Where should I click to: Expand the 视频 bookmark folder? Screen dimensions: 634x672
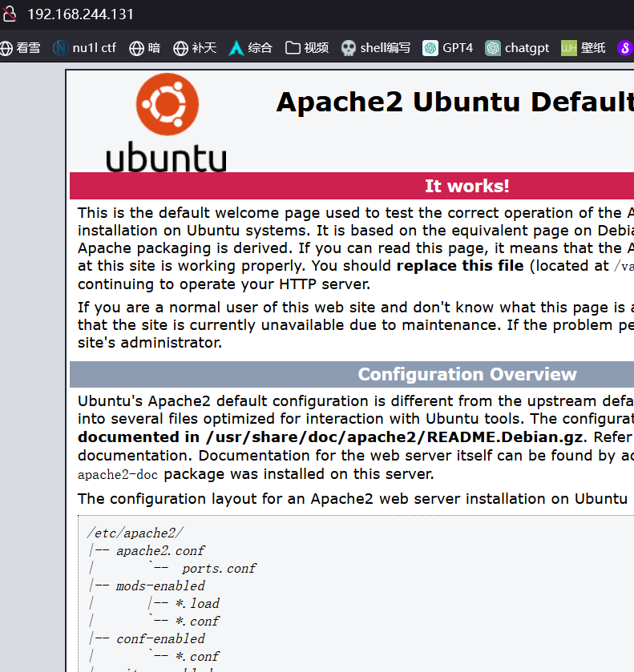(x=307, y=48)
